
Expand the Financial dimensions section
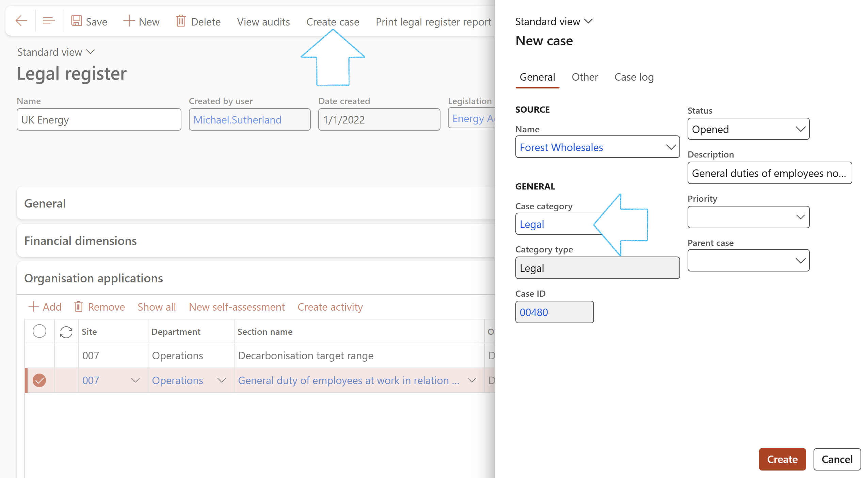pos(80,241)
